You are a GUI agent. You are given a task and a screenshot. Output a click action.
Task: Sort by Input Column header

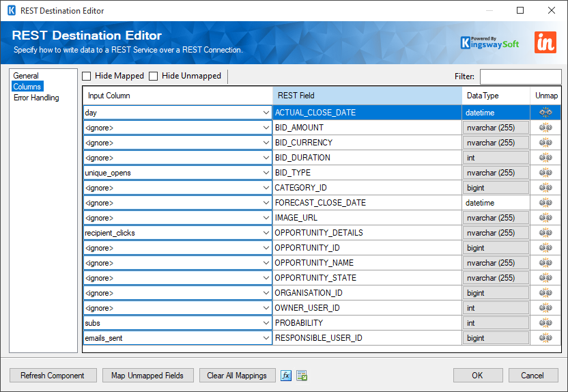177,96
